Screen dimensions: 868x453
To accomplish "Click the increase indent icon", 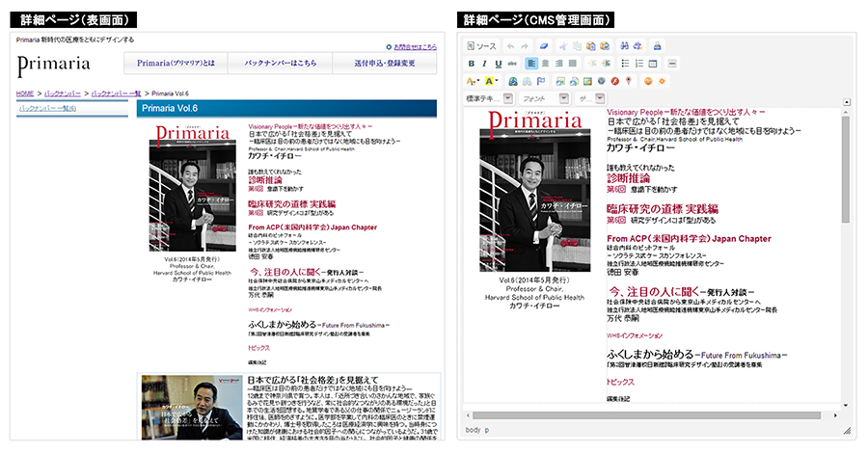I will click(607, 64).
